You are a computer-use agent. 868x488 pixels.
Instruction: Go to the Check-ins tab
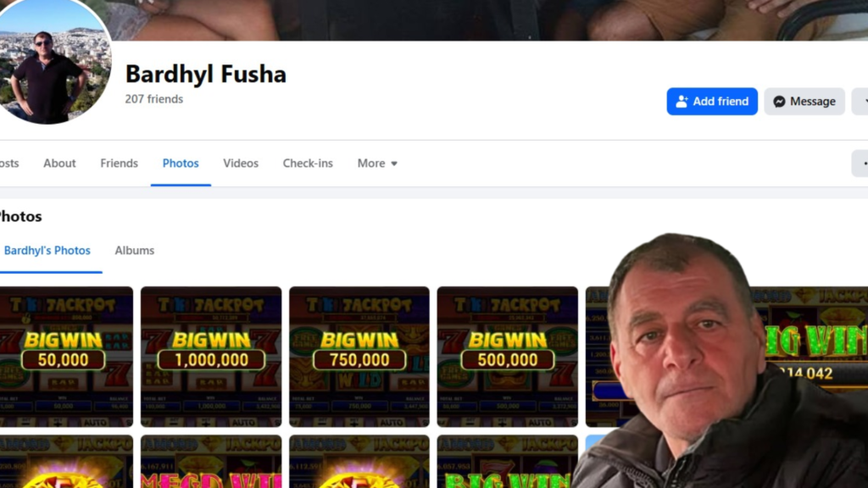[x=308, y=164]
